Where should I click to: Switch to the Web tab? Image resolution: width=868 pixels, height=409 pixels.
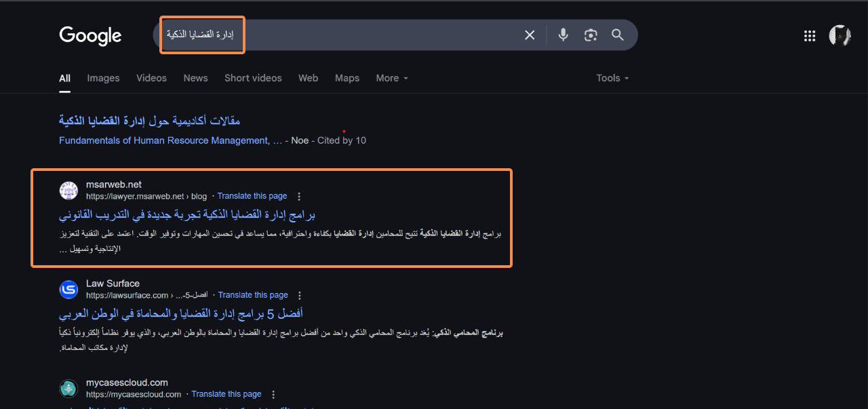[308, 78]
